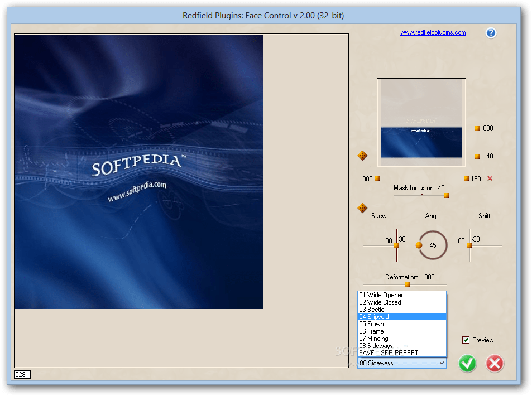
Task: Toggle the Preview checkbox
Action: click(466, 340)
